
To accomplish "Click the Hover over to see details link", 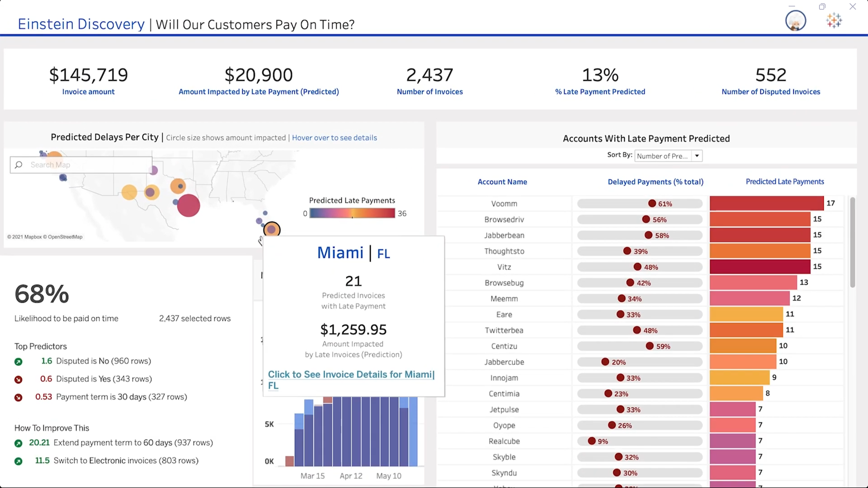I will (x=334, y=138).
